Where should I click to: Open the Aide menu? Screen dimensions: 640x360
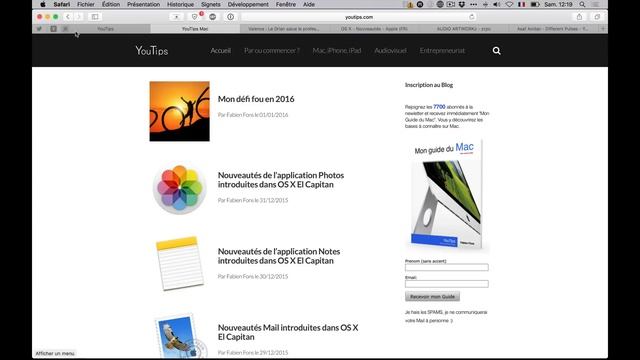[309, 4]
